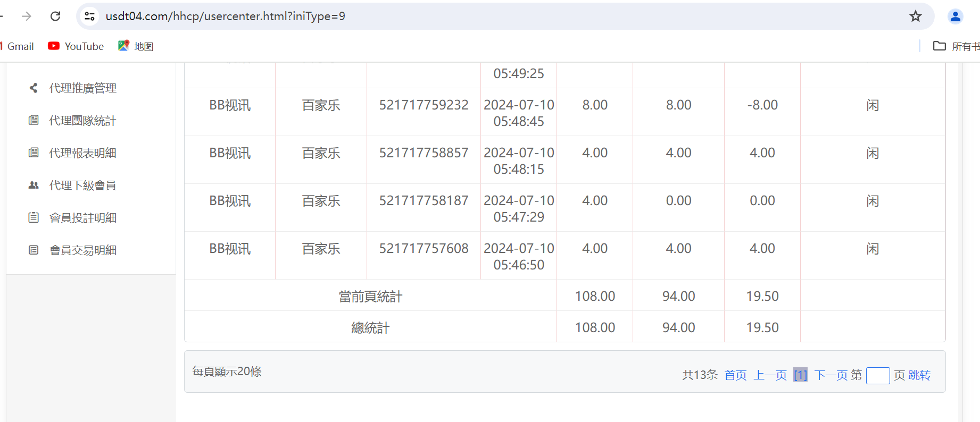This screenshot has width=980, height=422.
Task: Click the 每頁顯示20條 text
Action: (x=227, y=372)
